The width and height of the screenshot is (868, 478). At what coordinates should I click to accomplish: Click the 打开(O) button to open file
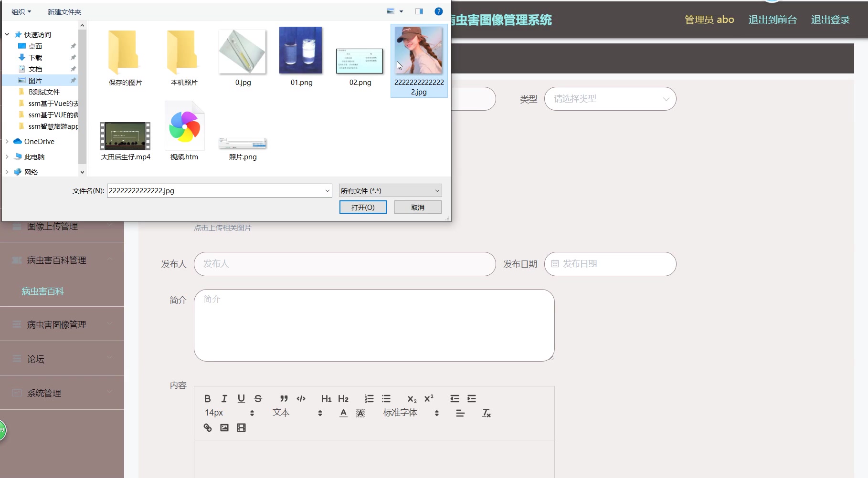pyautogui.click(x=362, y=207)
